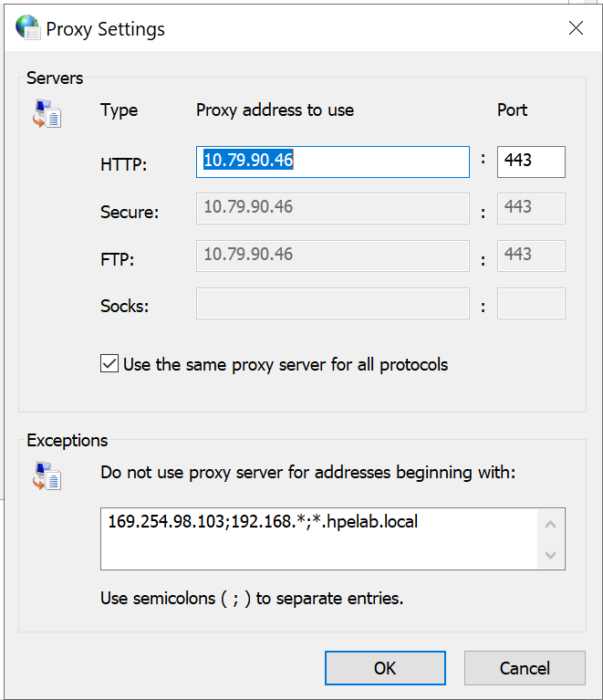The width and height of the screenshot is (603, 700).
Task: Click the Secure port field
Action: (530, 209)
